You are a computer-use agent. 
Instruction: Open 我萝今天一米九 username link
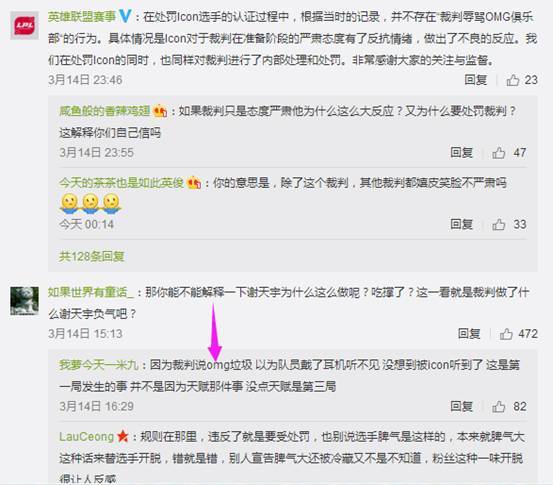click(99, 365)
